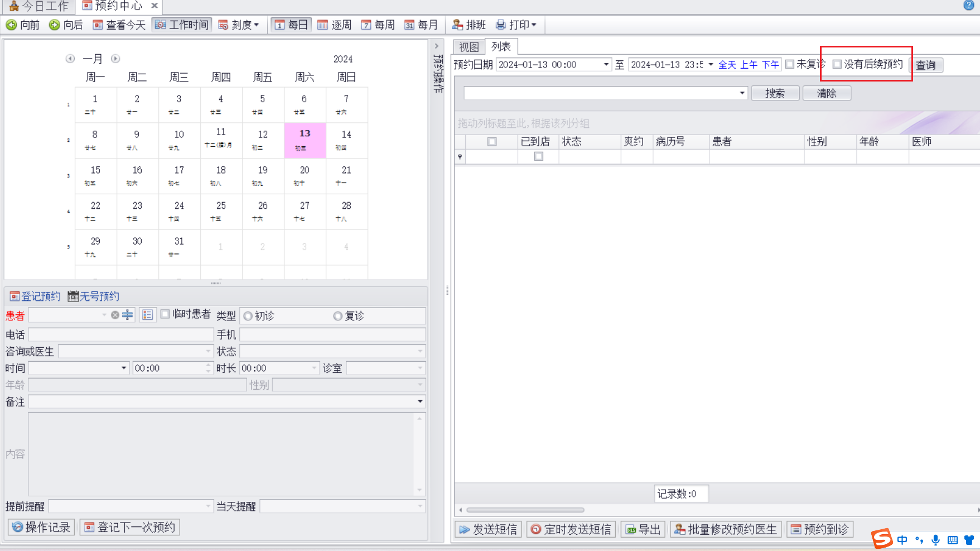Toggle 工作时间 toolbar button

pos(182,25)
